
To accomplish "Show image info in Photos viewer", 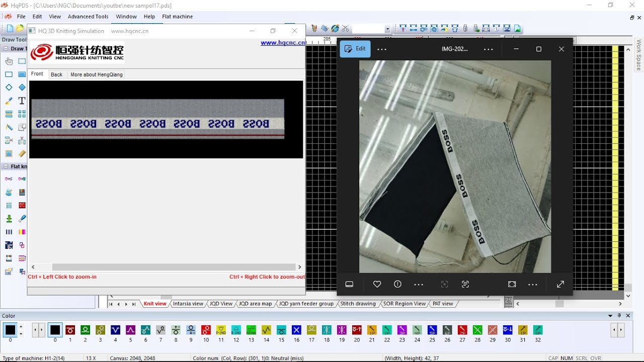I will (x=397, y=284).
